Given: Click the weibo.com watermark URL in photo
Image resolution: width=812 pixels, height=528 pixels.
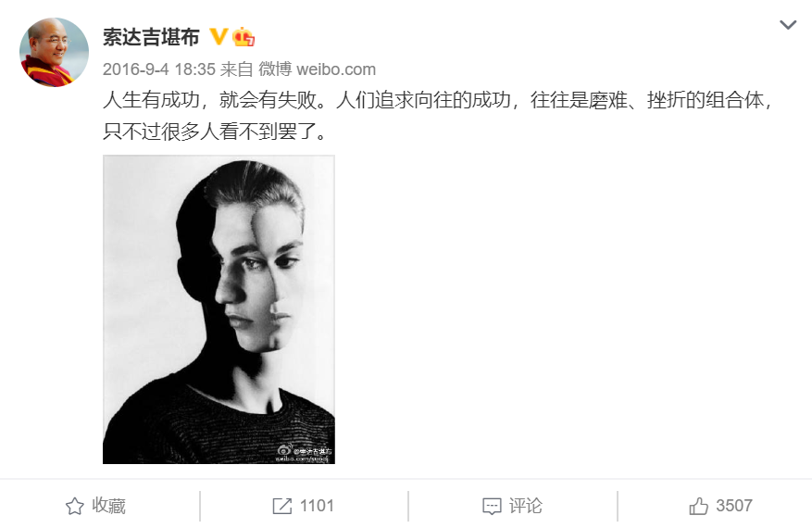Looking at the screenshot, I should [x=303, y=459].
